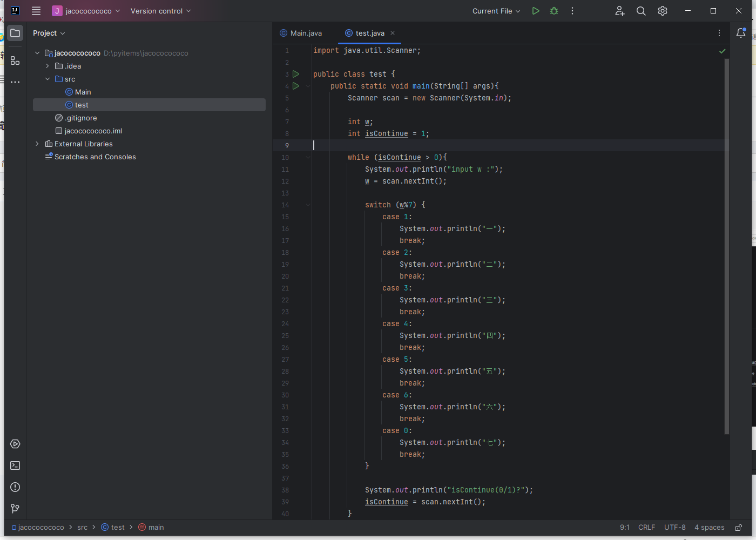The width and height of the screenshot is (756, 540).
Task: Open Version control dropdown
Action: pos(160,11)
